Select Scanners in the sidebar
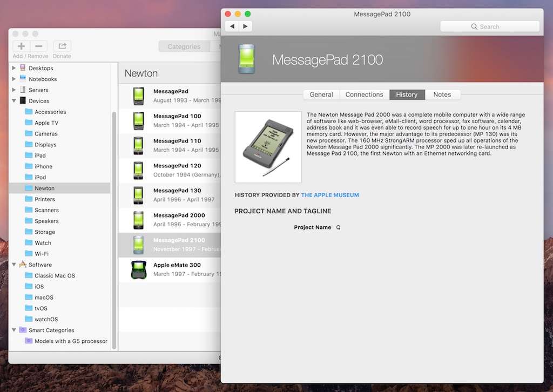 46,209
